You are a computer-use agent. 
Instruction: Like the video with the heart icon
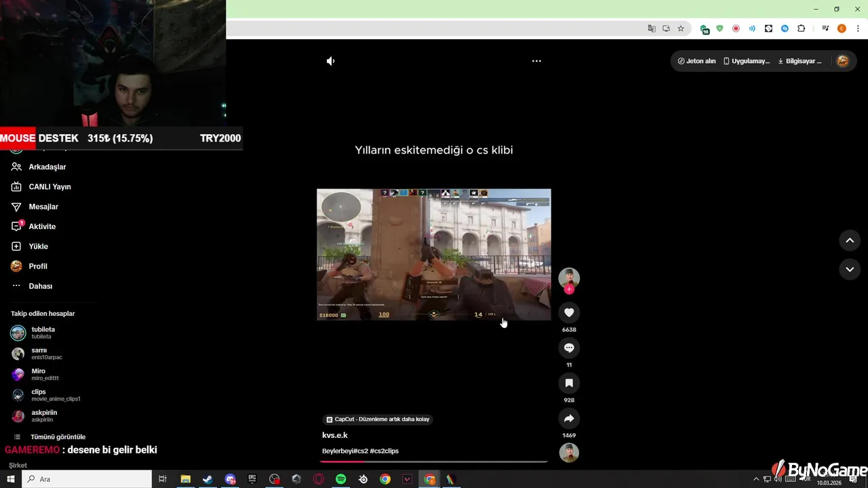pos(569,312)
